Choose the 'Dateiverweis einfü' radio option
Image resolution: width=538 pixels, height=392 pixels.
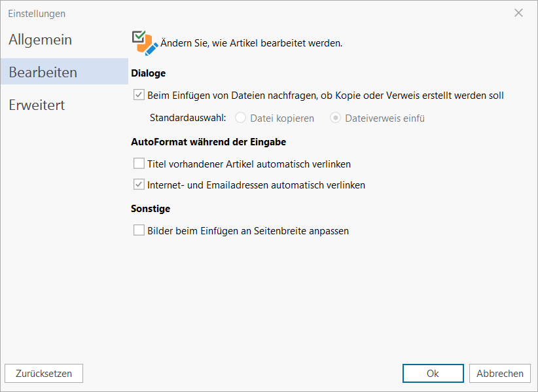pos(335,118)
